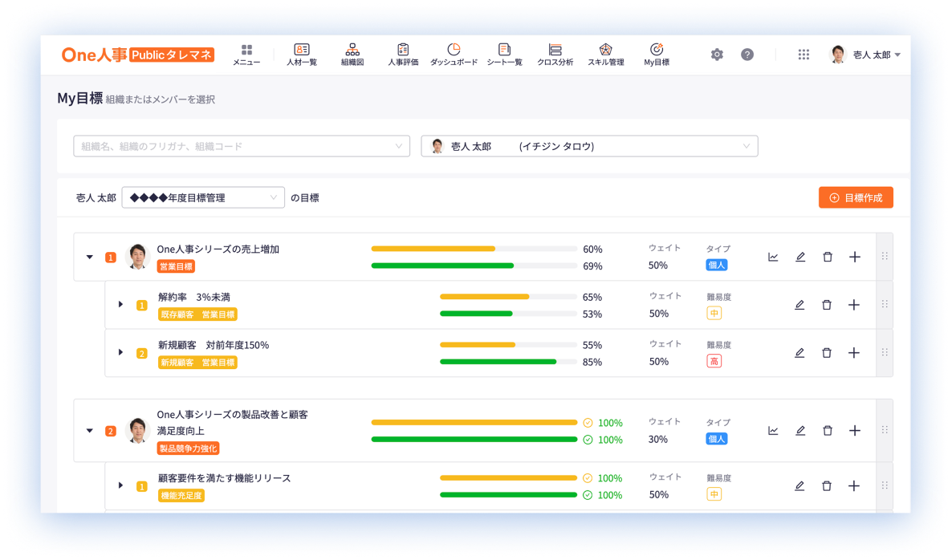Click the 営業目標 tag under One人事シリーズの売上増加

[x=176, y=266]
